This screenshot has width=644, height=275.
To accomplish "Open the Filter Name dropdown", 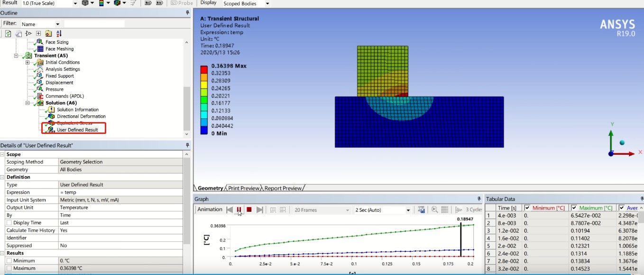I will pos(58,24).
